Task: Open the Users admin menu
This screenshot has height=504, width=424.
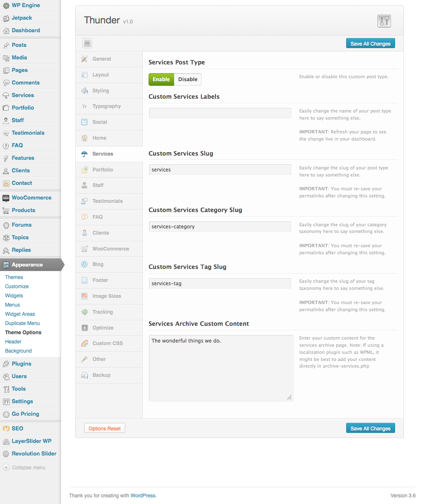Action: click(30, 376)
